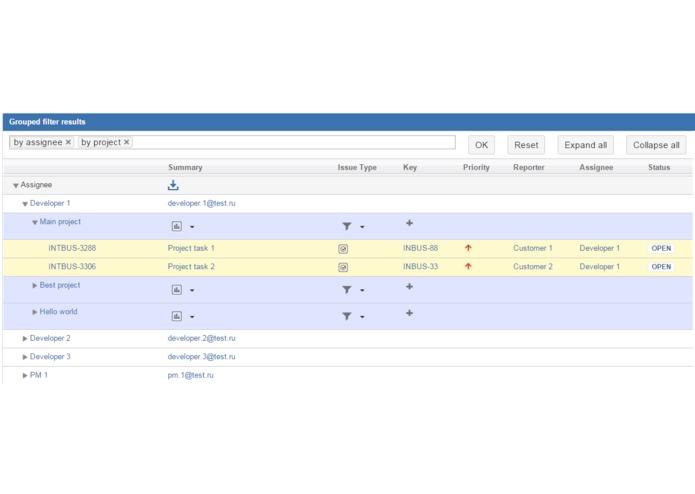
Task: Open chart dropdown arrow in Hello world row
Action: click(192, 317)
